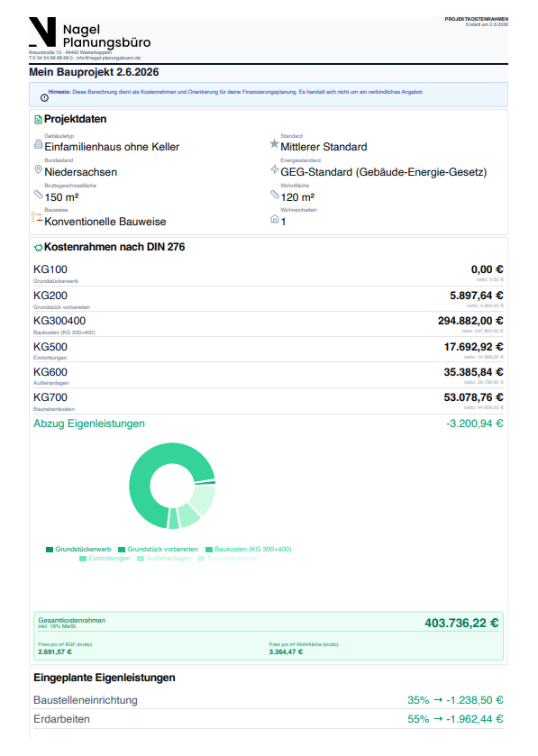Click the location pin beside Niedersachsen
538x756 pixels.
point(38,169)
